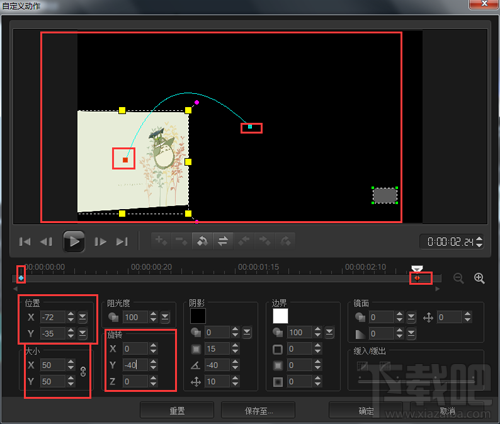Open the border opacity slider dropdown
The image size is (500, 424).
click(329, 332)
